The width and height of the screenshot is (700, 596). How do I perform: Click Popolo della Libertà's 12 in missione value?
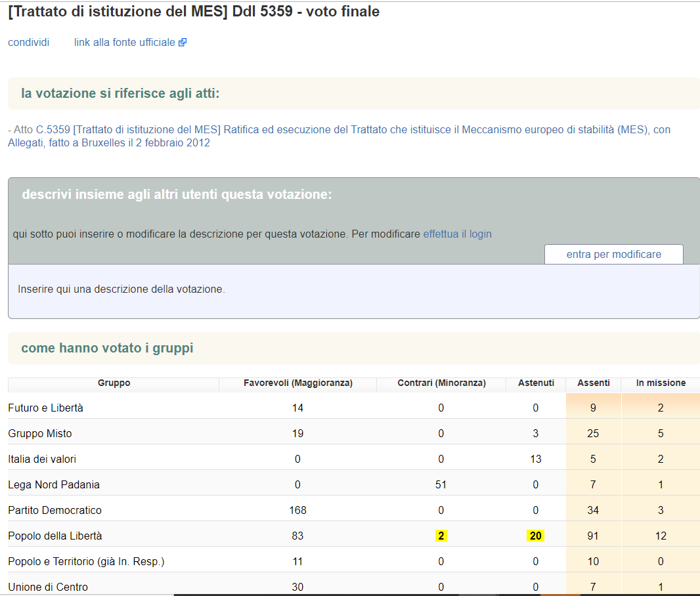point(661,536)
